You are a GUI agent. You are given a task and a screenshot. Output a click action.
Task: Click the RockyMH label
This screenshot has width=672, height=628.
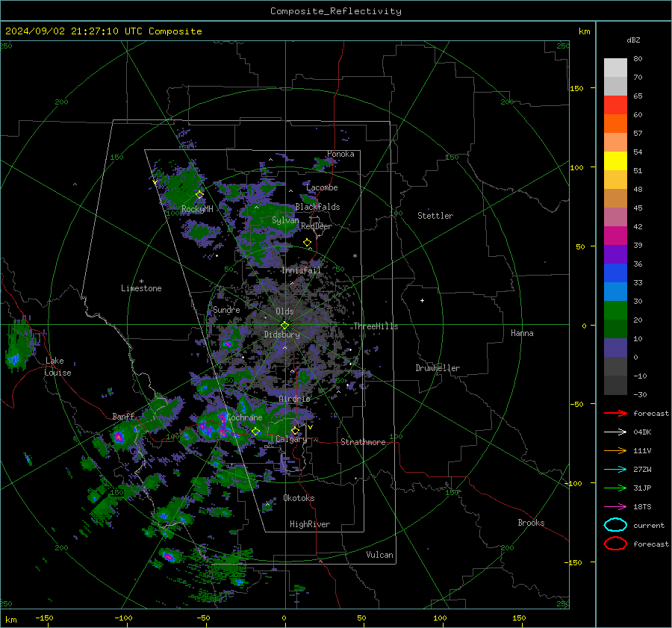click(x=197, y=209)
